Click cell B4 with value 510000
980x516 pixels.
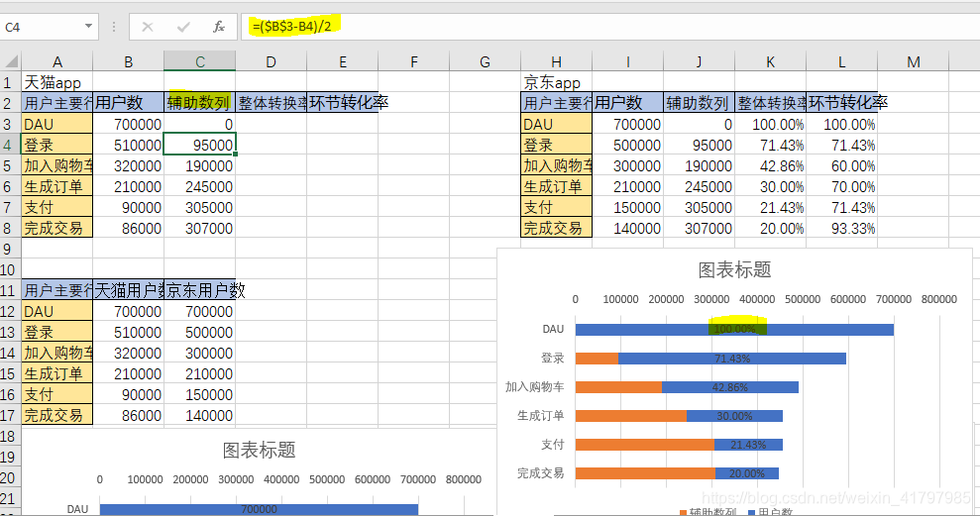(128, 145)
